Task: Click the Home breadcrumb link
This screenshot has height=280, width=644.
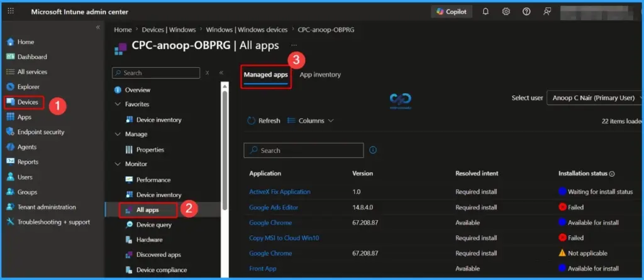Action: point(123,30)
